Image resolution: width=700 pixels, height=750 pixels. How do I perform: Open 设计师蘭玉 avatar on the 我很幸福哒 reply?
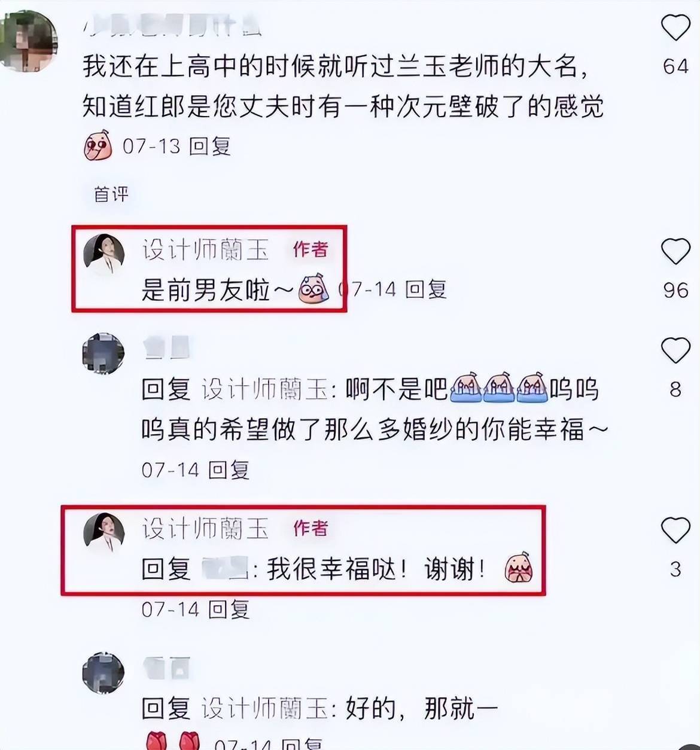(104, 532)
